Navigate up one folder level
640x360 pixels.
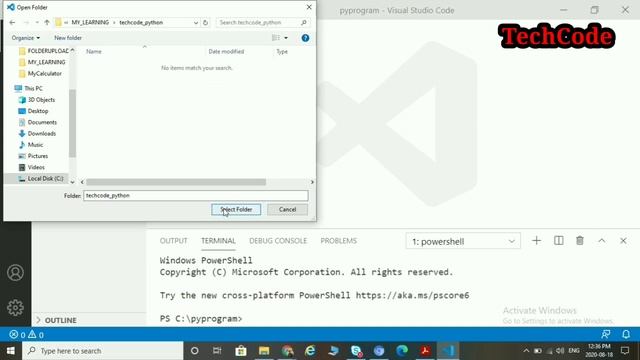(47, 22)
